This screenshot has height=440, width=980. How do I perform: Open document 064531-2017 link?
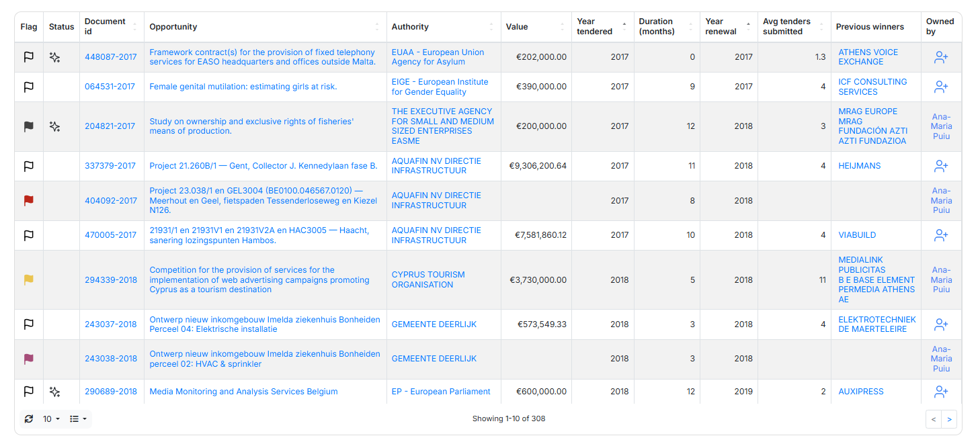(110, 87)
